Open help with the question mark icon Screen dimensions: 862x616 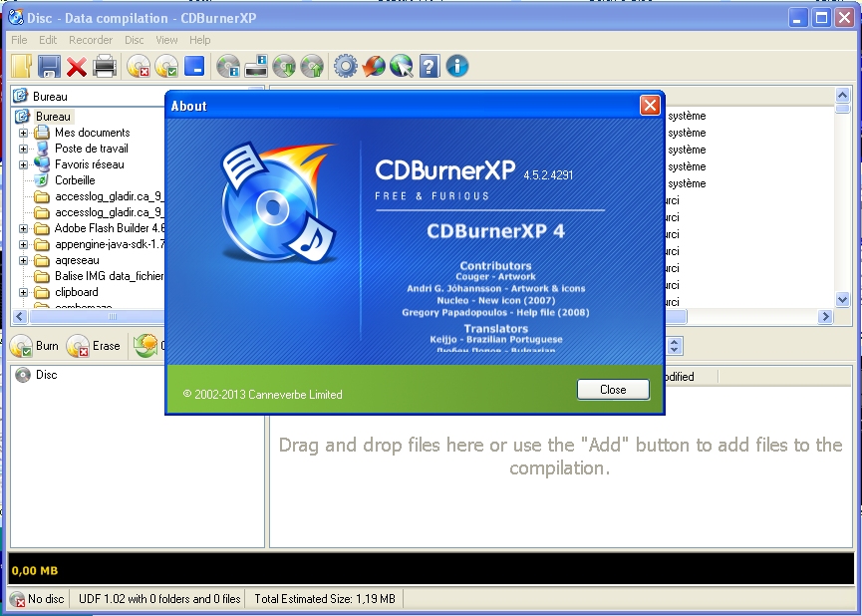click(x=430, y=67)
